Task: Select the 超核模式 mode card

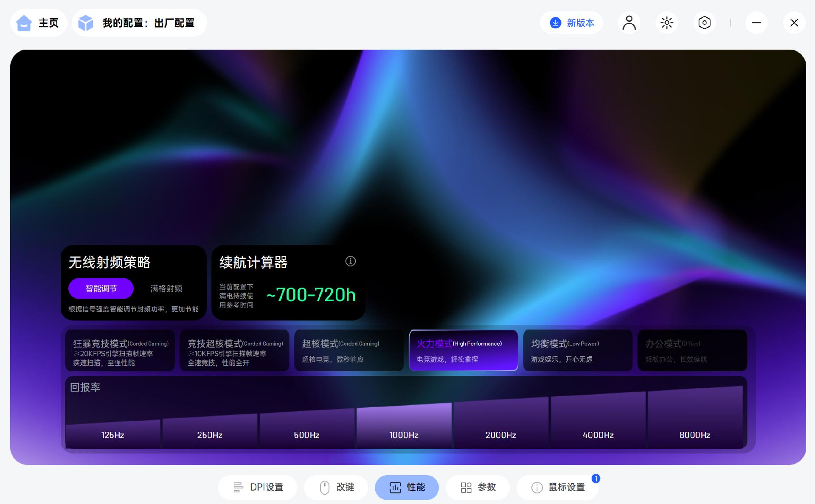Action: click(348, 351)
